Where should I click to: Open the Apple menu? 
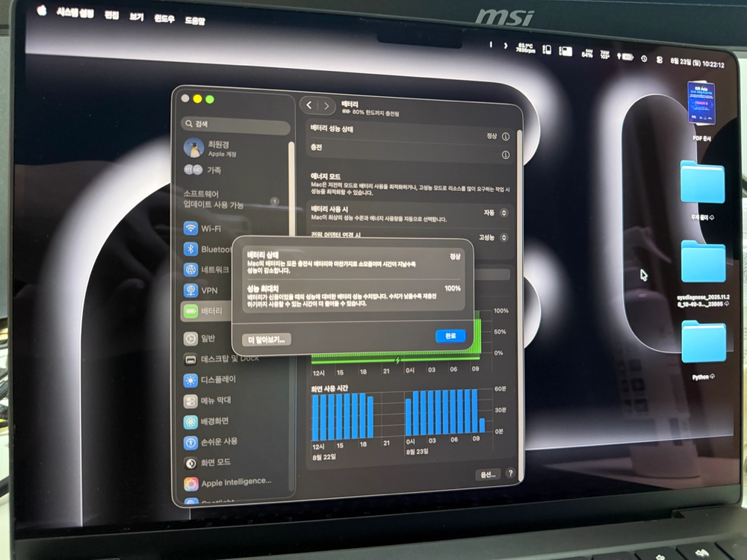click(42, 10)
